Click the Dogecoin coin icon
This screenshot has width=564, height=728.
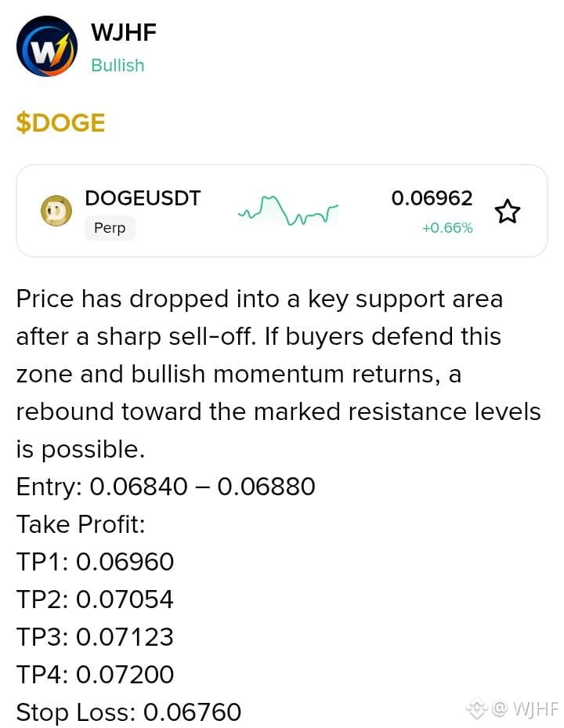tap(56, 211)
